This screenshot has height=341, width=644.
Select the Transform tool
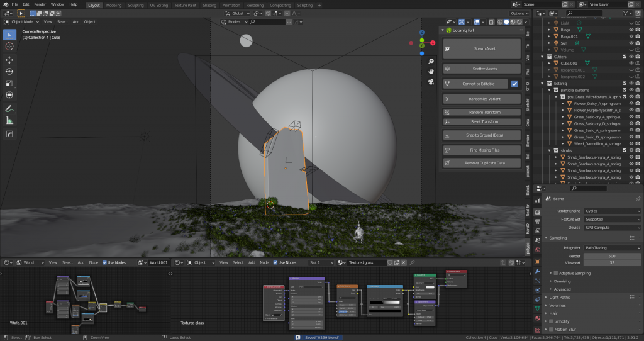[9, 95]
